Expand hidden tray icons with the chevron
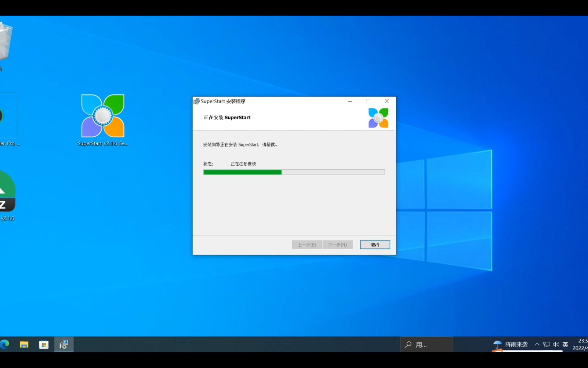588x368 pixels. click(x=537, y=344)
